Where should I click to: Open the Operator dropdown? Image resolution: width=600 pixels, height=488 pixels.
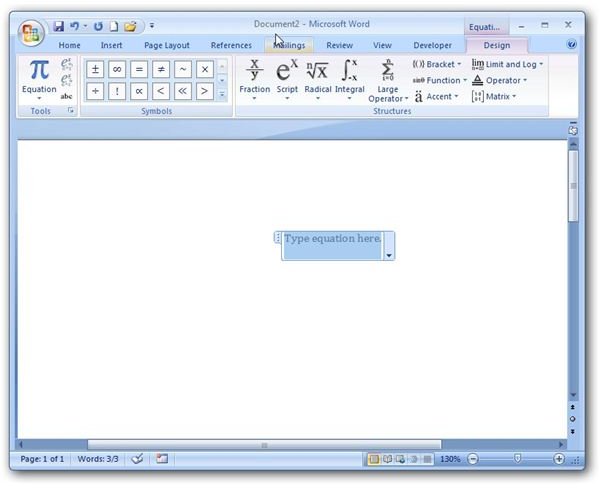[x=499, y=80]
